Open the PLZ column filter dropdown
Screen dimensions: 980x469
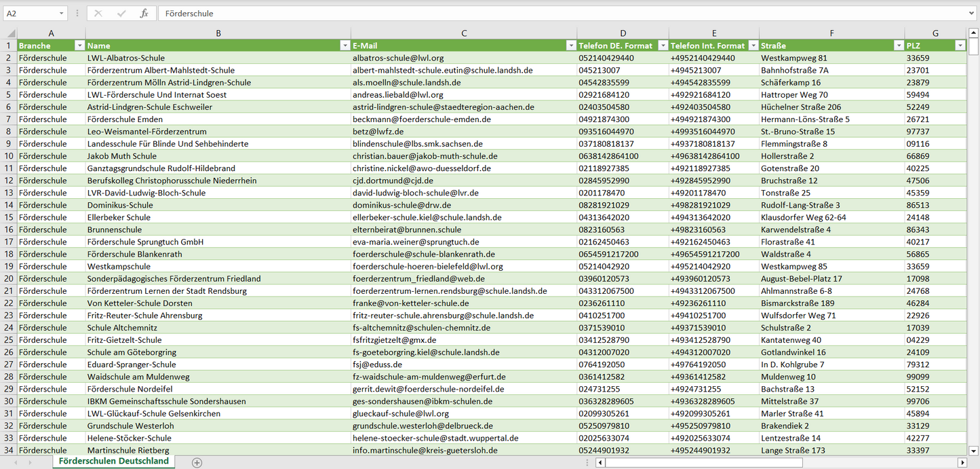960,45
